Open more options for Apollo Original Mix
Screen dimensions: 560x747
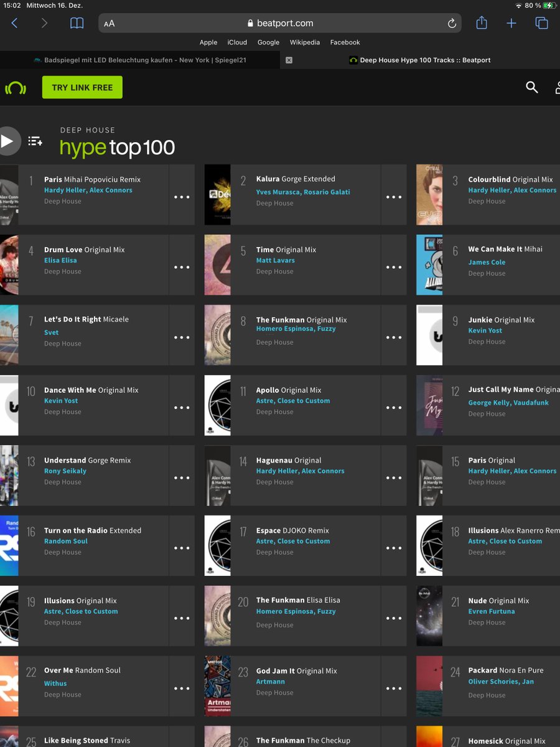394,408
